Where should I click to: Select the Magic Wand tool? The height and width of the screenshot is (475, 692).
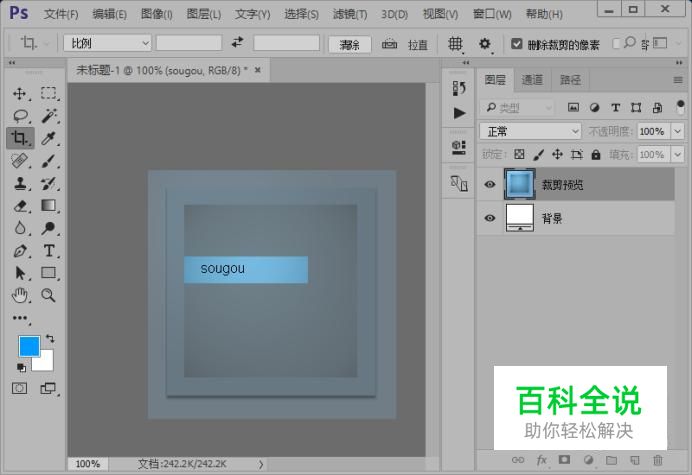(49, 116)
